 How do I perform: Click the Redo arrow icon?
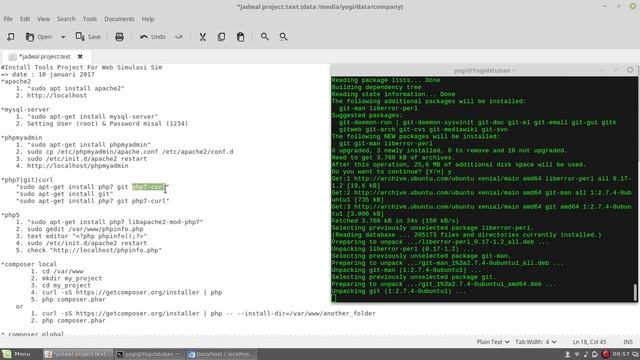pos(178,37)
